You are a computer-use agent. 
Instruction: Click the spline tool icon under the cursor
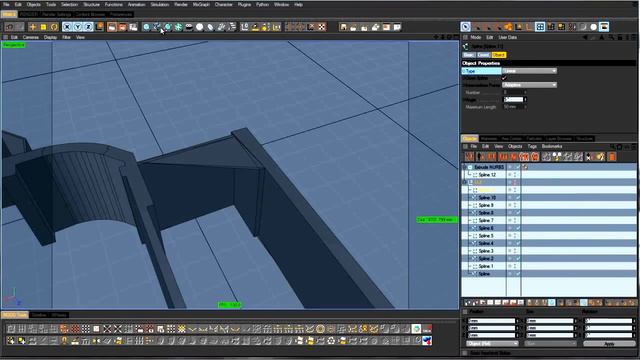point(157,27)
